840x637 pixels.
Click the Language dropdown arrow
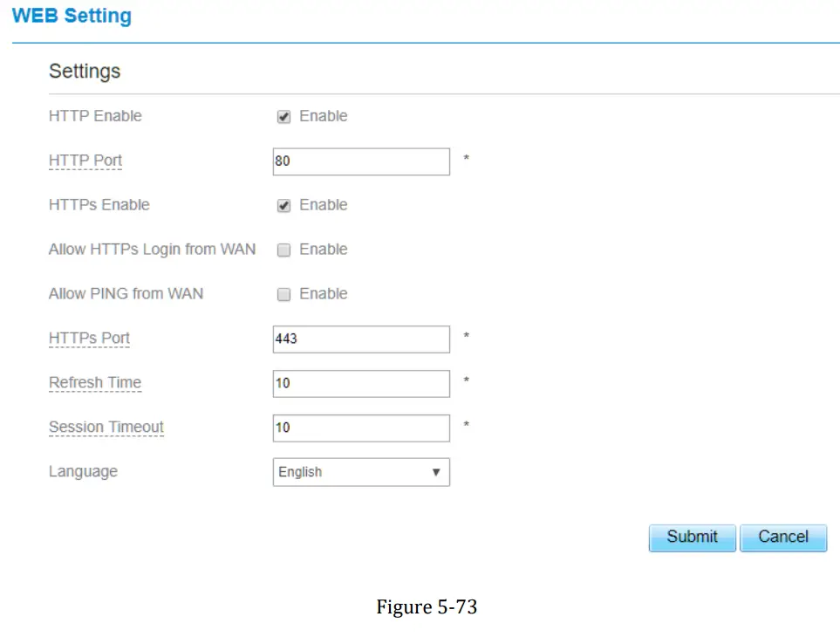point(436,472)
